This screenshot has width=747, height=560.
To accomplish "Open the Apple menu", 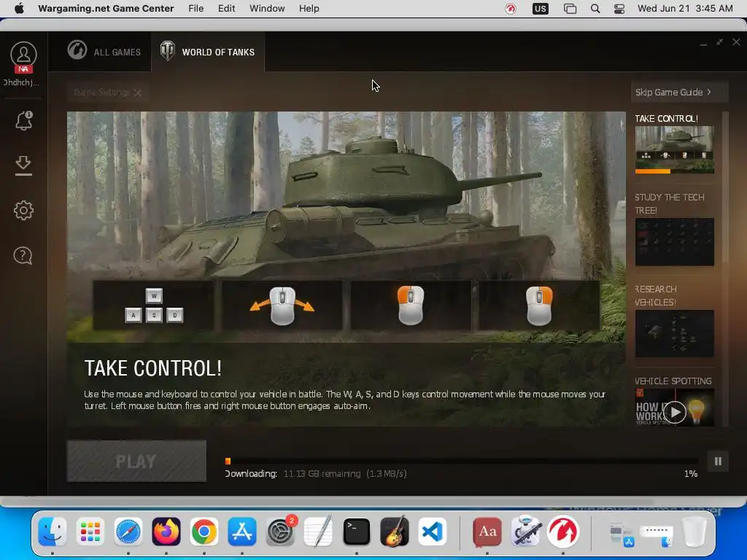I will click(x=19, y=9).
